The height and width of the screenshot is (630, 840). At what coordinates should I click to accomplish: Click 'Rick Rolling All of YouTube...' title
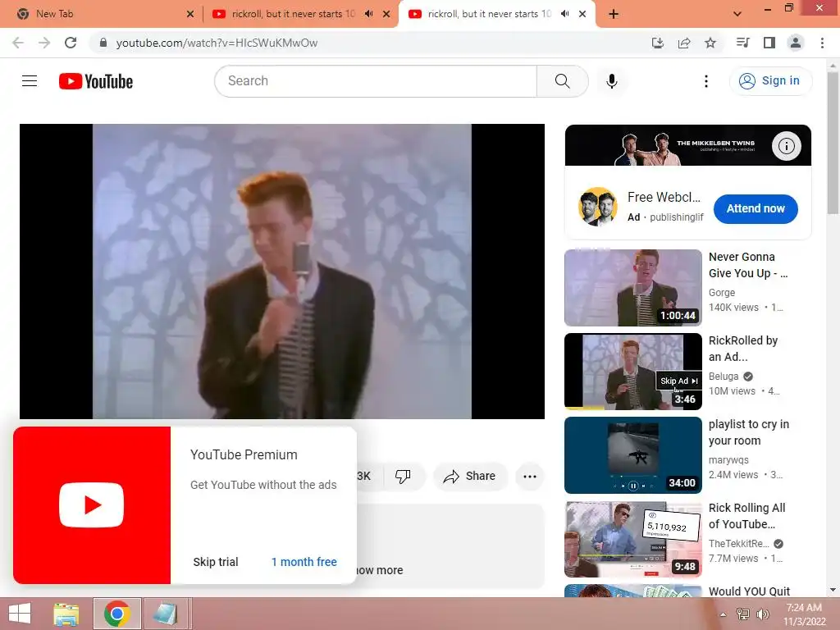click(746, 515)
